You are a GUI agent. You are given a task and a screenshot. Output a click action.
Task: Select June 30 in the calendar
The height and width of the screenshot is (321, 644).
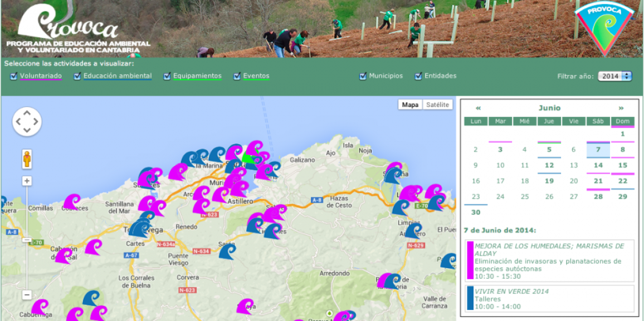click(x=476, y=213)
